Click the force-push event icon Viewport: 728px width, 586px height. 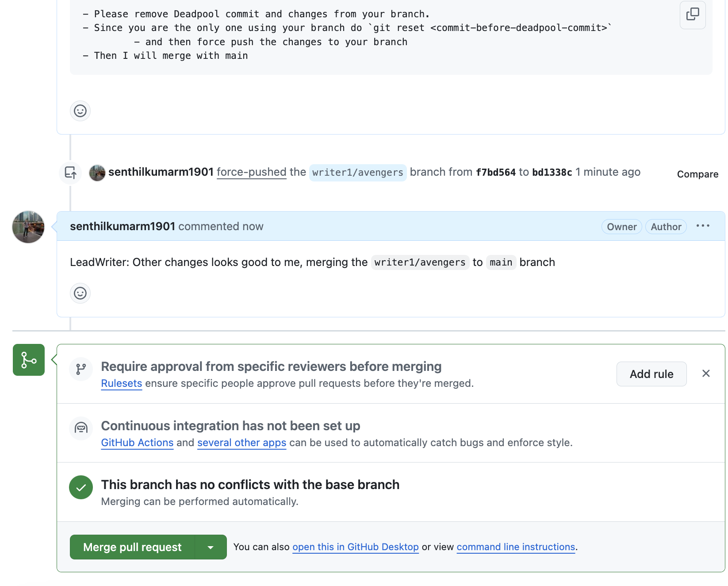pos(70,173)
